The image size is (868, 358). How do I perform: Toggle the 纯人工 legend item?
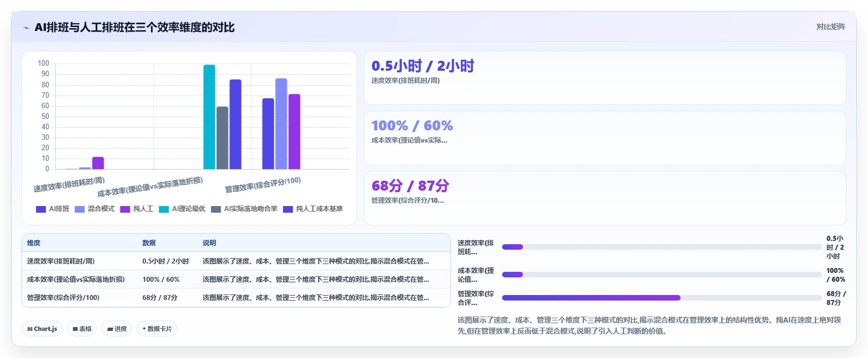click(137, 209)
